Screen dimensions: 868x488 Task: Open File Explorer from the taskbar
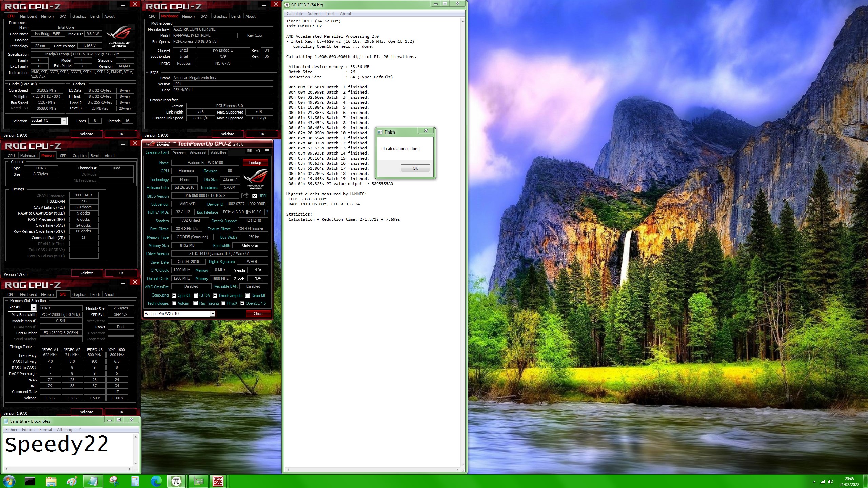pyautogui.click(x=51, y=481)
